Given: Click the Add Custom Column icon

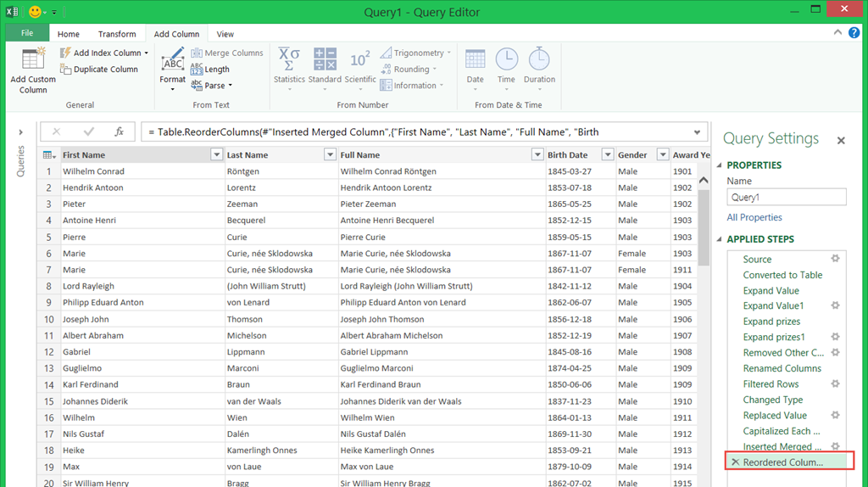Looking at the screenshot, I should (33, 59).
